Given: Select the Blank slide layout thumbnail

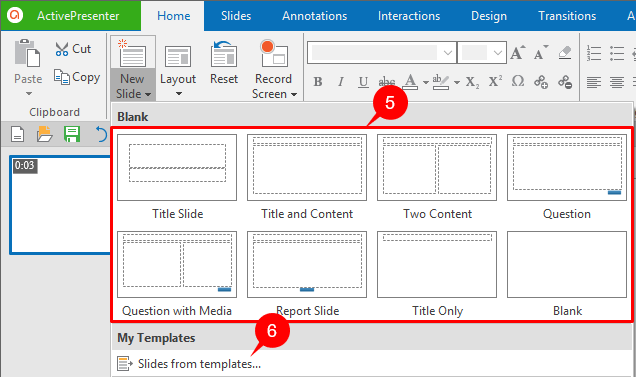Looking at the screenshot, I should [567, 265].
